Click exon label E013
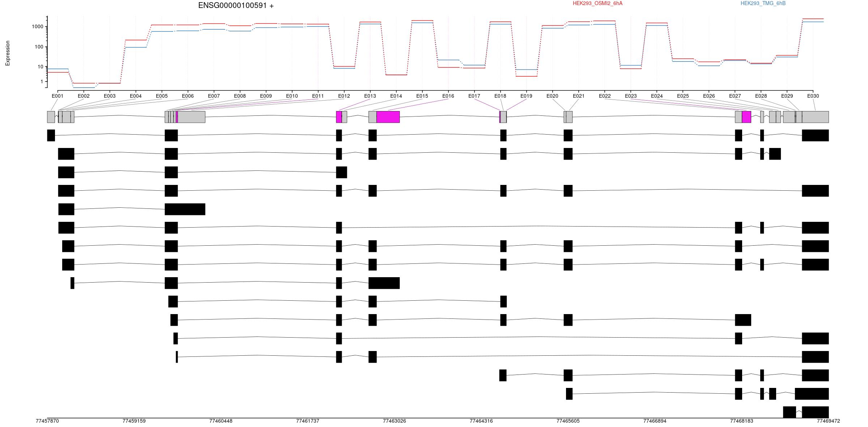Viewport: 868px width, 427px height. click(370, 96)
